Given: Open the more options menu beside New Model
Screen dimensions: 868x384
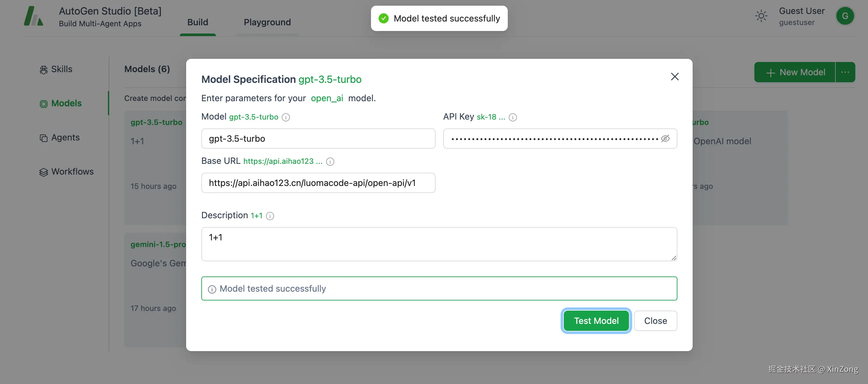Looking at the screenshot, I should point(845,72).
